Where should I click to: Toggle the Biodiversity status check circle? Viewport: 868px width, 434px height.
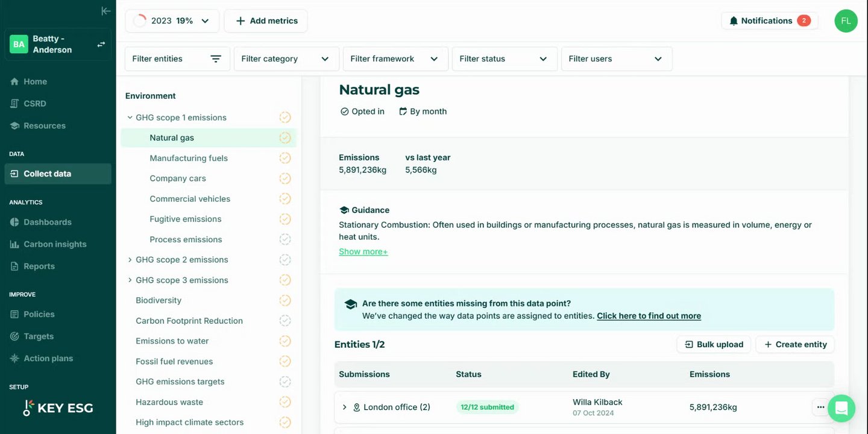(x=285, y=300)
